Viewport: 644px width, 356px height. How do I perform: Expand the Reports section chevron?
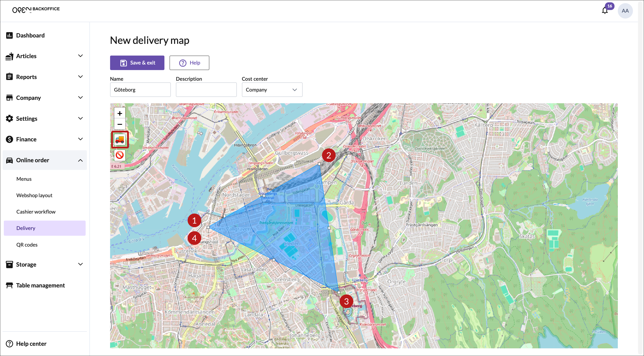point(80,77)
